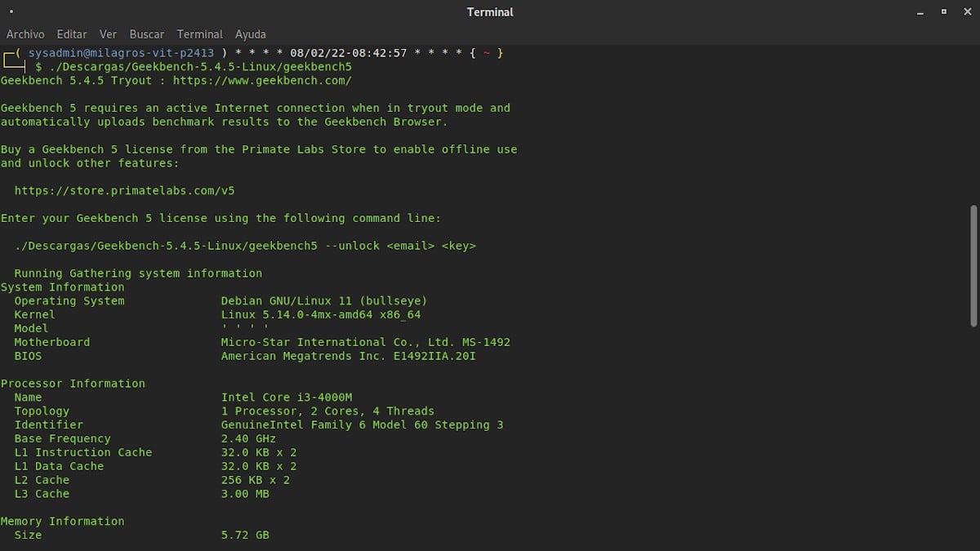Open the Editar menu
980x551 pixels.
click(72, 34)
